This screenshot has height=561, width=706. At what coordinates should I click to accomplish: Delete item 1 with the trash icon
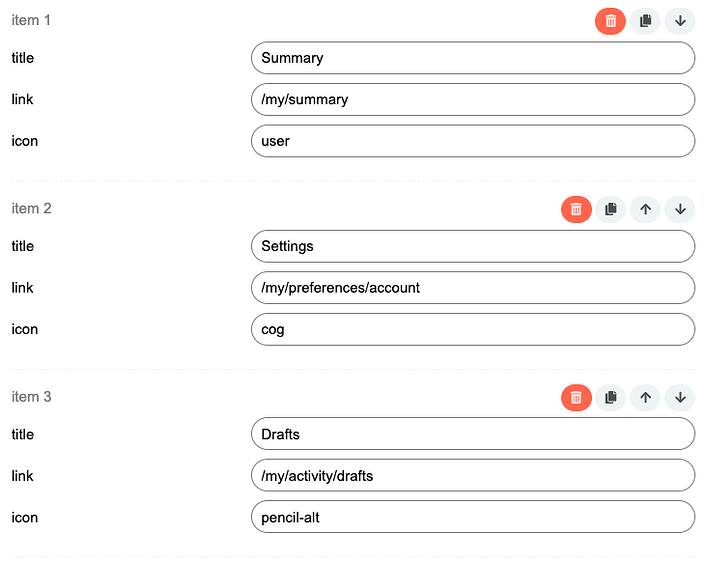[x=610, y=20]
